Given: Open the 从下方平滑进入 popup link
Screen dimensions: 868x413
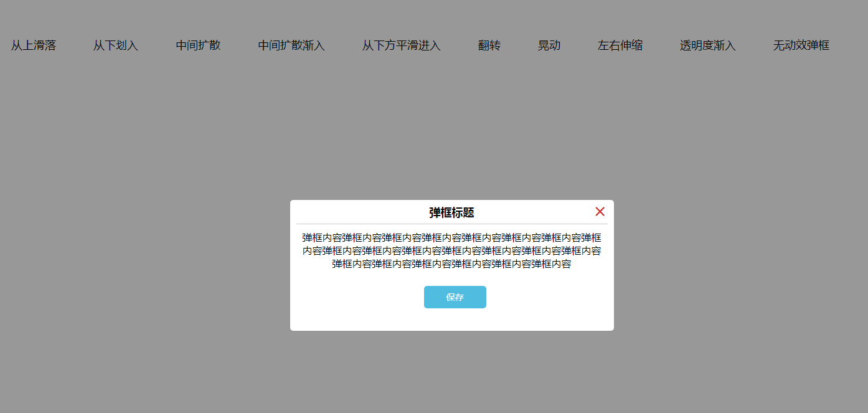Looking at the screenshot, I should click(402, 45).
